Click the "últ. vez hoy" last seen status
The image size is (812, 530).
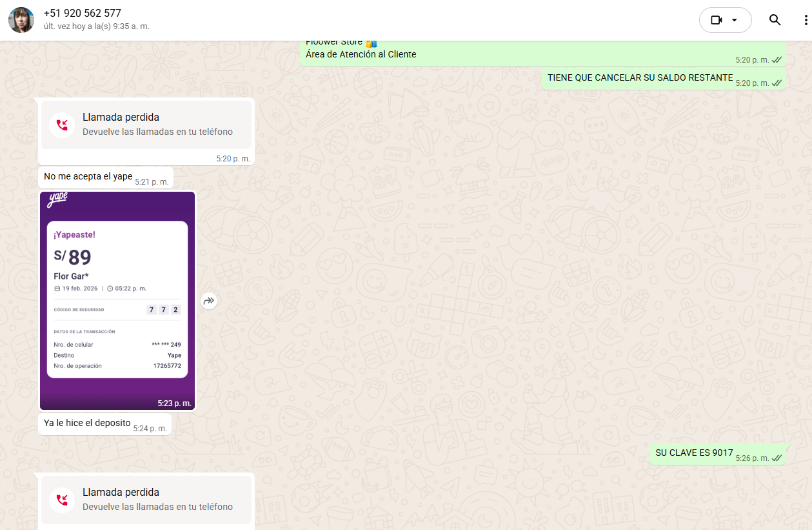[x=96, y=27]
